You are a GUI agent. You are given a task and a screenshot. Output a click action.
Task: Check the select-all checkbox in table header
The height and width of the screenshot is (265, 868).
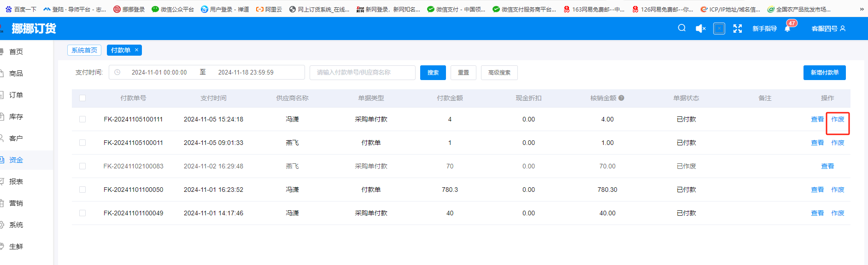(82, 98)
